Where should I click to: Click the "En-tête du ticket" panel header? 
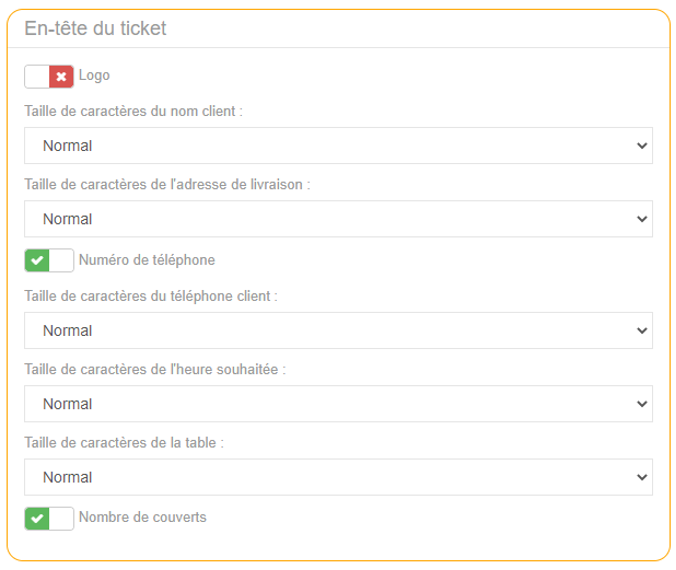tap(95, 29)
